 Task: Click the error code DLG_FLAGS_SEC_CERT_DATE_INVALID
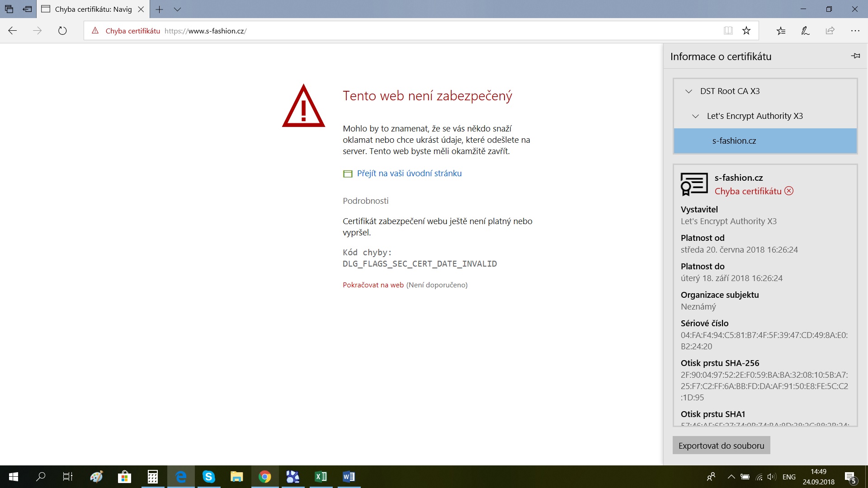tap(420, 264)
